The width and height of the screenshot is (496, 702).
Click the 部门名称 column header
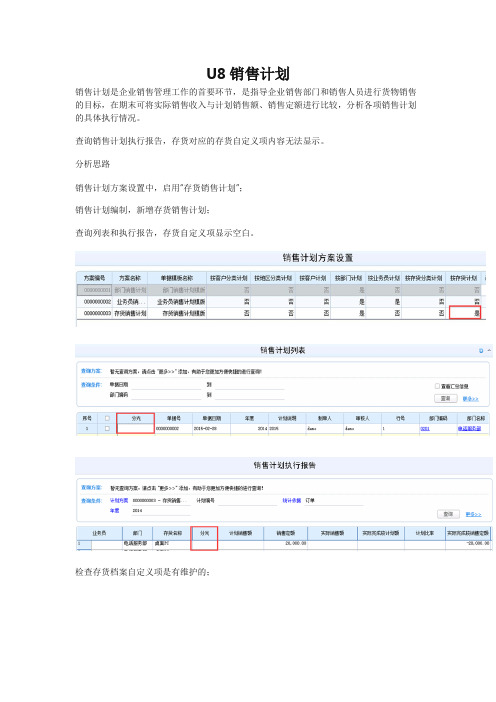(473, 418)
